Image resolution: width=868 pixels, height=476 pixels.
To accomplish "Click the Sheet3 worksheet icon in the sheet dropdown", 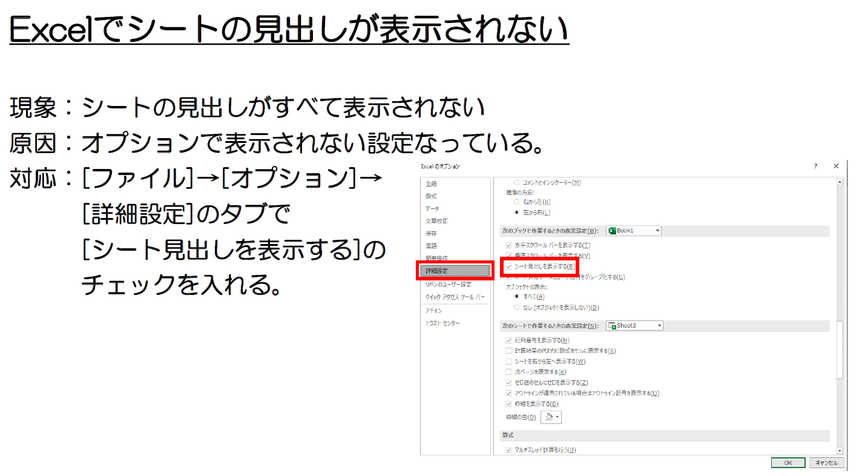I will (x=612, y=326).
